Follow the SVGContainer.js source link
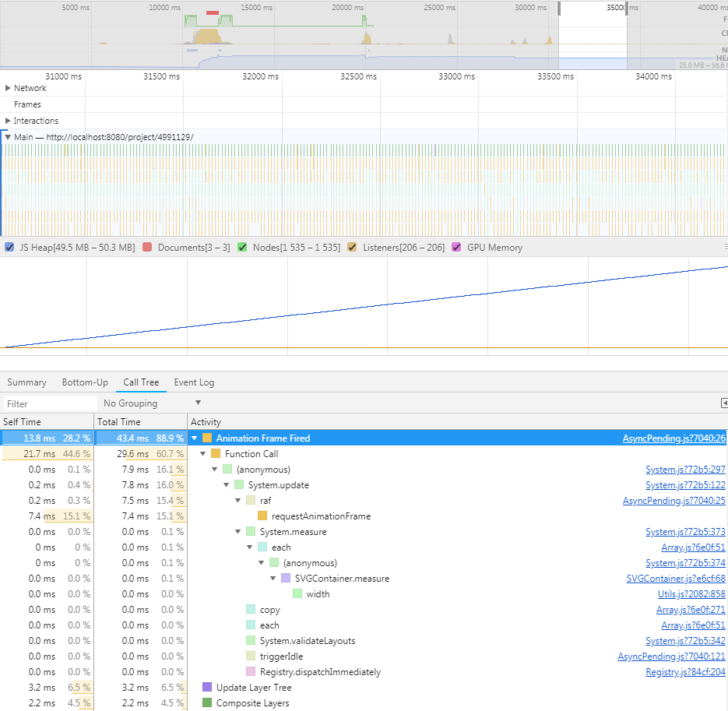The width and height of the screenshot is (728, 711). pyautogui.click(x=677, y=578)
